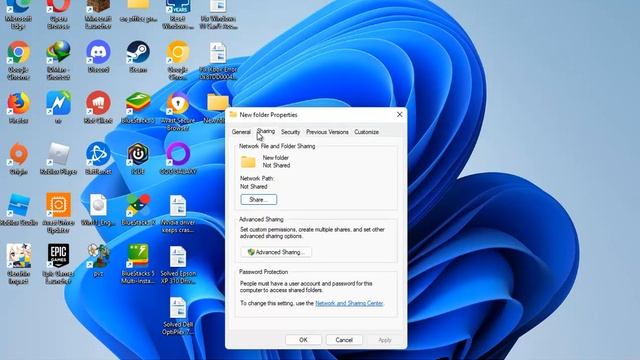The image size is (640, 360).
Task: Select the pvz game shortcut
Action: pos(98,257)
